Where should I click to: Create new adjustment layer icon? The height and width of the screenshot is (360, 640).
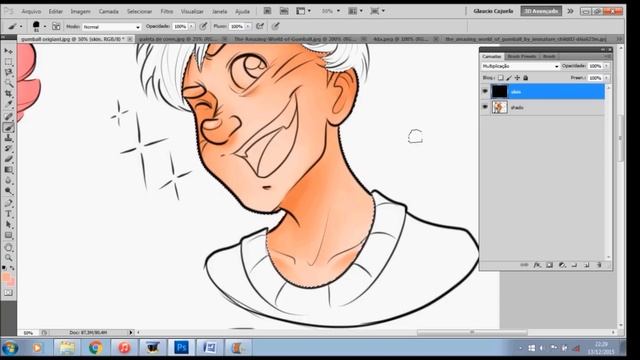tap(562, 265)
